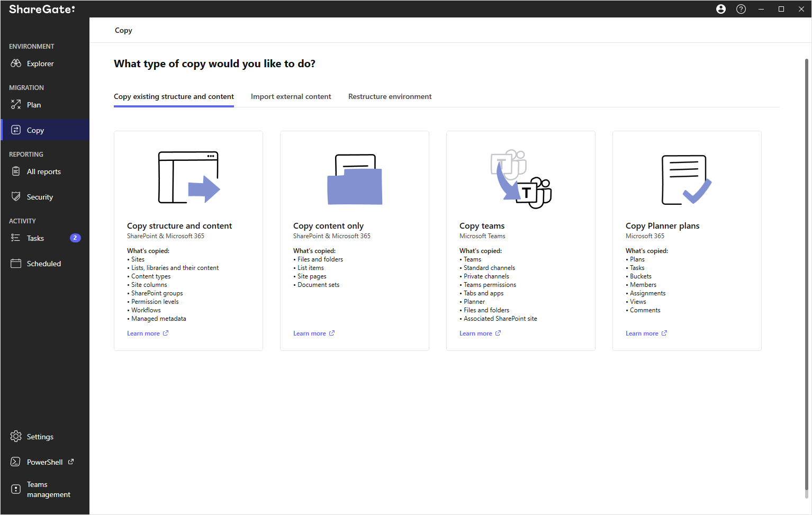Open ShareGate Settings
This screenshot has height=515, width=812.
40,436
